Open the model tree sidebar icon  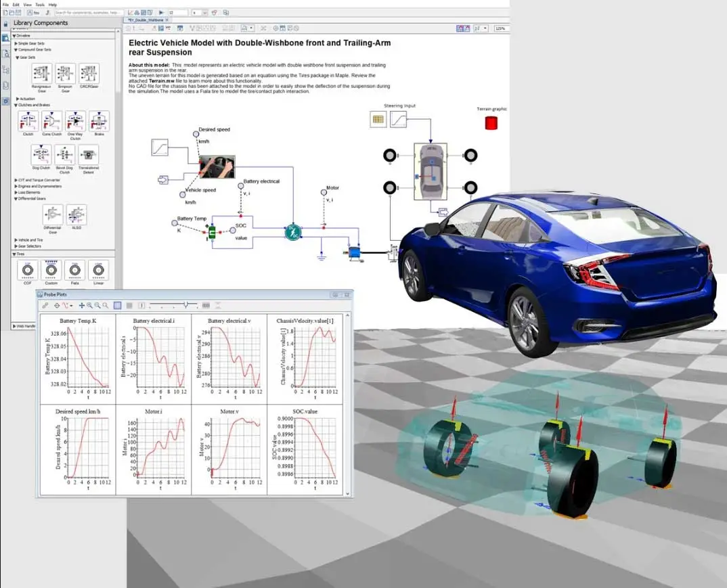(x=5, y=70)
